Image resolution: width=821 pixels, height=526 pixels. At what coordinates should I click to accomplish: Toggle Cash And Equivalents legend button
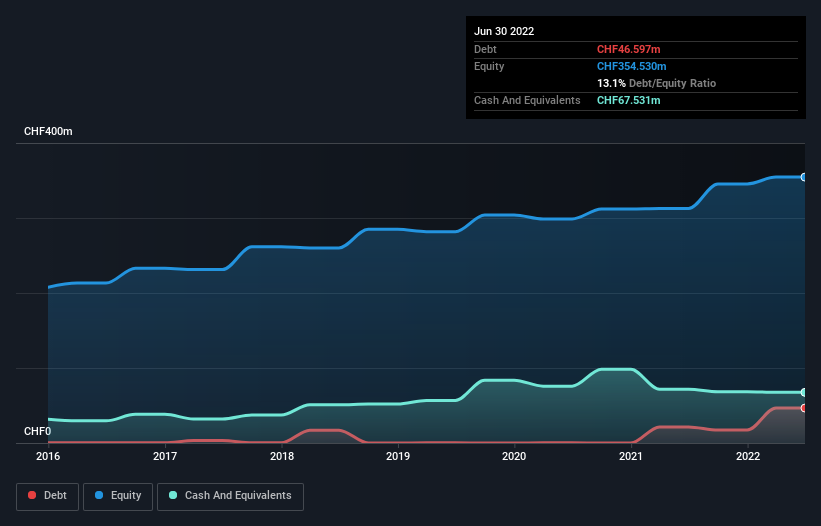tap(230, 496)
